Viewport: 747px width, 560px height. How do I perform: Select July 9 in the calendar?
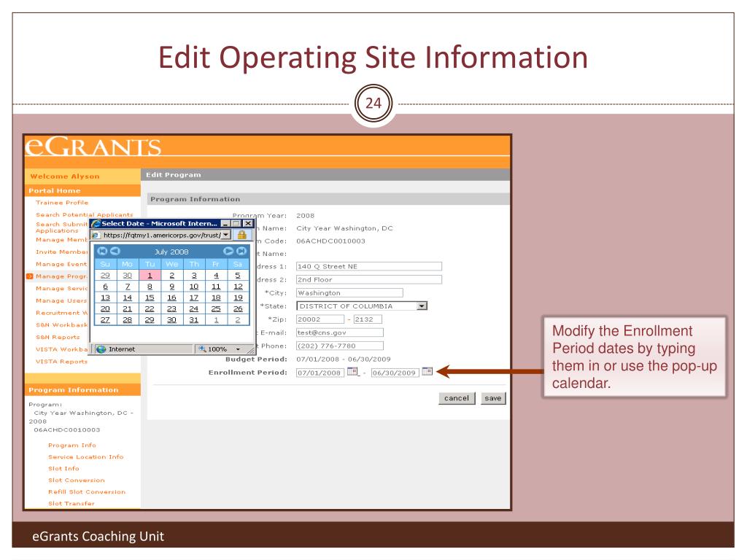(171, 286)
